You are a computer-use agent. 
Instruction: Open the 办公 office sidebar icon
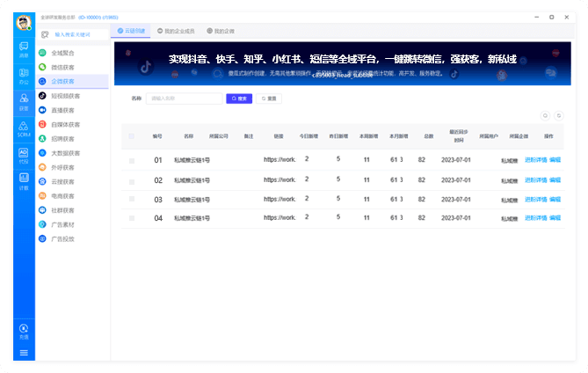[x=24, y=77]
